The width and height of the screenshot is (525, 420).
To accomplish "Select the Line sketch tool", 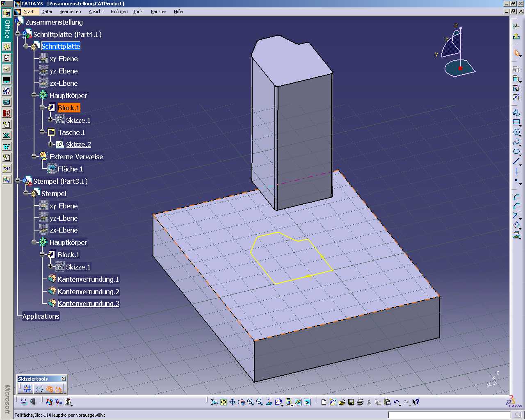I will click(x=516, y=161).
